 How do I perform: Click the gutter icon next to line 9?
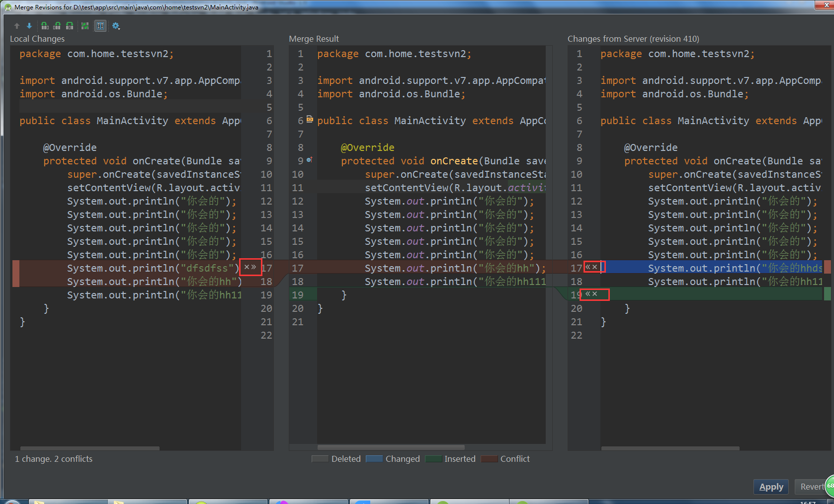tap(309, 159)
